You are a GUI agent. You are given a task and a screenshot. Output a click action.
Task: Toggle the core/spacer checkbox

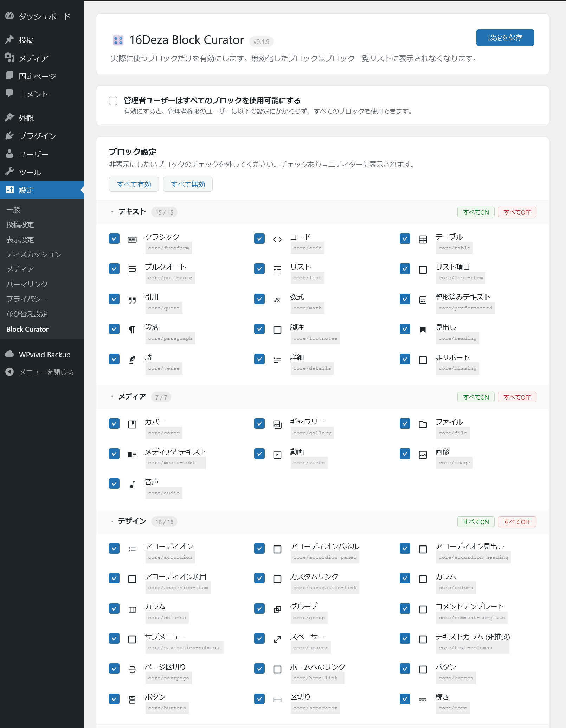coord(259,638)
